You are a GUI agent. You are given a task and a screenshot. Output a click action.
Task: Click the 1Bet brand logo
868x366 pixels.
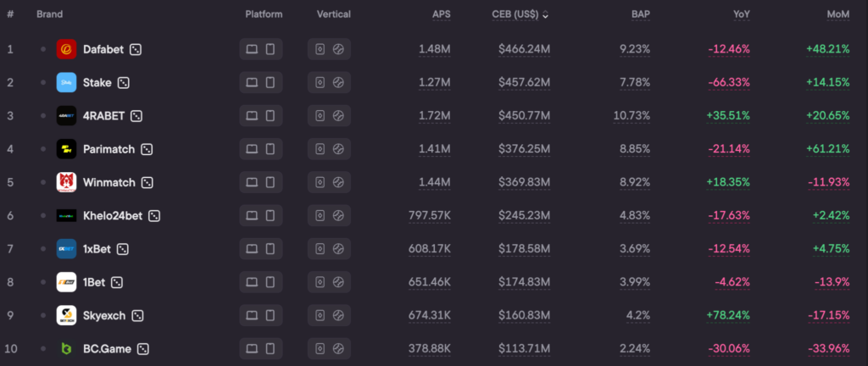pyautogui.click(x=66, y=282)
